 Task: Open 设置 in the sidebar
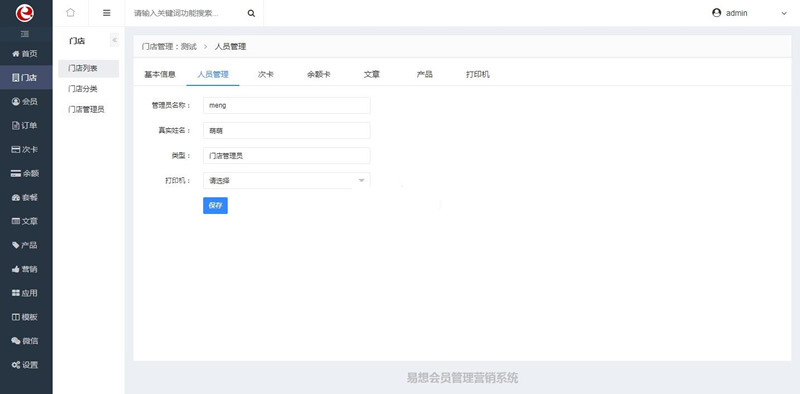coord(26,364)
